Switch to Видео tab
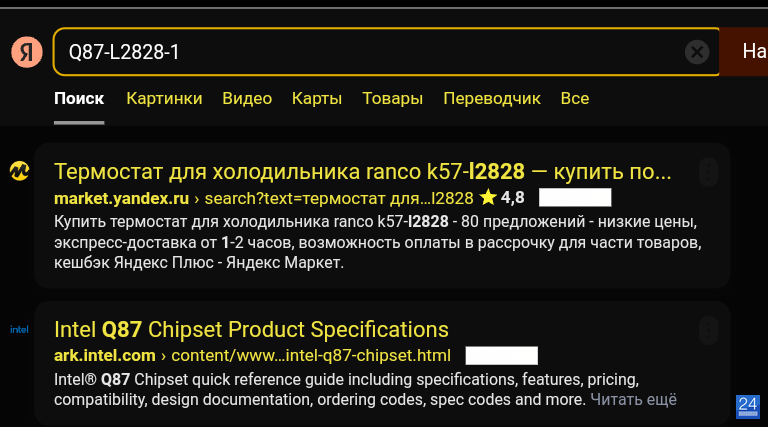Viewport: 768px width, 427px height. (x=247, y=98)
